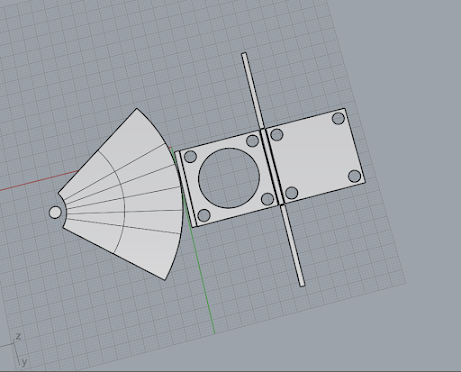Select the bottom-right corner hole of the solid plate

click(x=354, y=176)
